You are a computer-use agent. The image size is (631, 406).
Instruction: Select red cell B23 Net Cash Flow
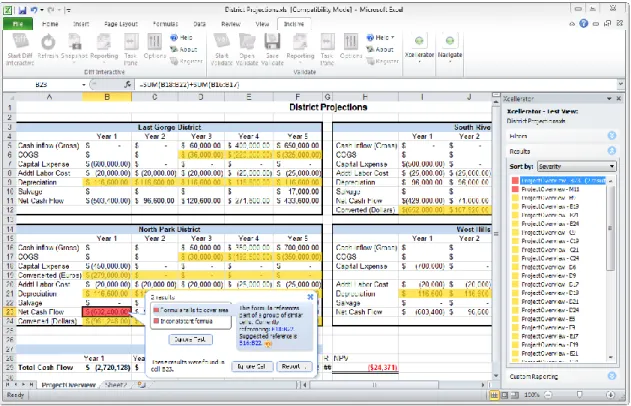point(107,312)
